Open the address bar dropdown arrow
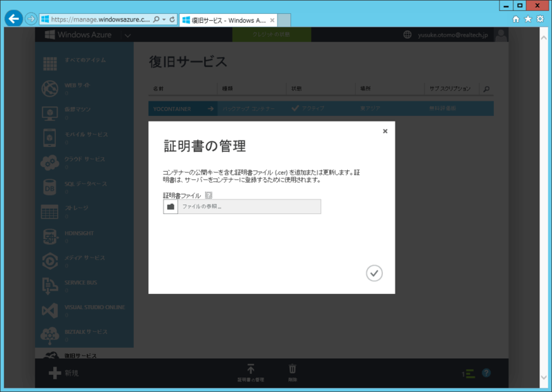Image resolution: width=552 pixels, height=392 pixels. click(164, 19)
